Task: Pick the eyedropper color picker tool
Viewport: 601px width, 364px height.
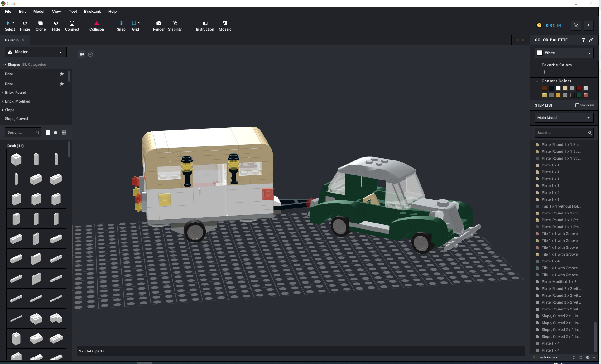Action: click(x=591, y=40)
